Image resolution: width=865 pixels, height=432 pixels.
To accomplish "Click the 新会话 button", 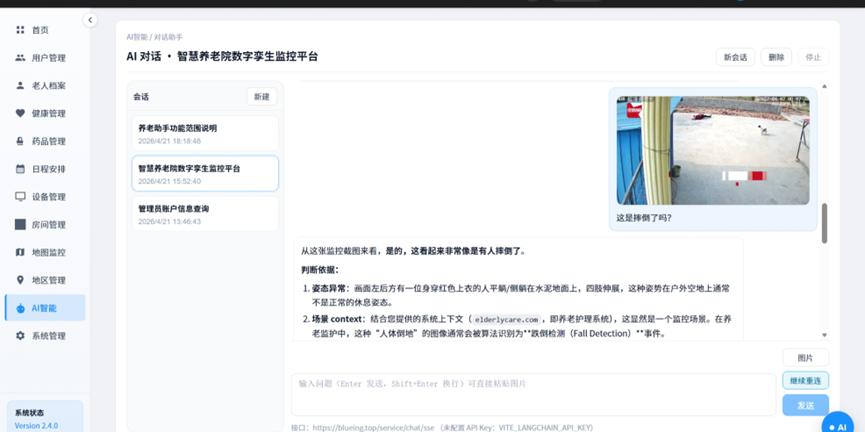I will coord(735,57).
